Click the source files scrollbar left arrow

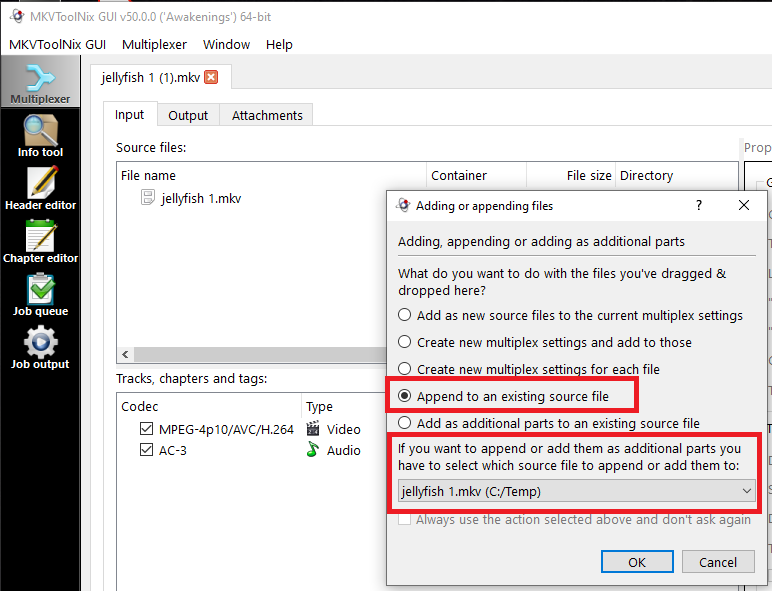(125, 354)
